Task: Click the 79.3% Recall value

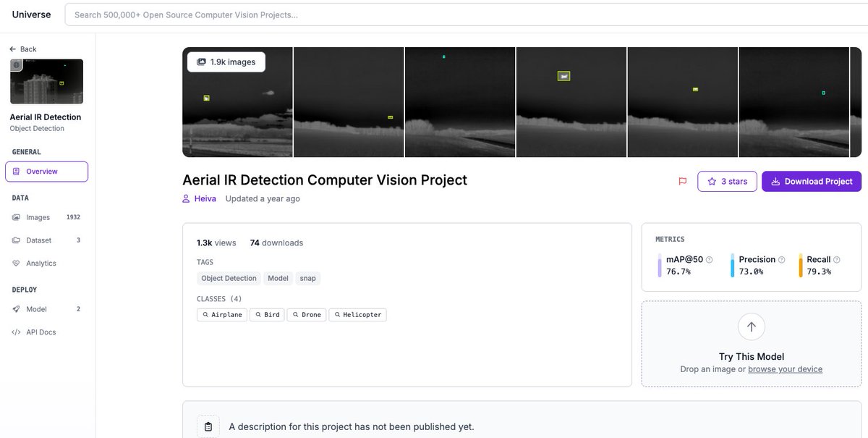Action: click(819, 271)
